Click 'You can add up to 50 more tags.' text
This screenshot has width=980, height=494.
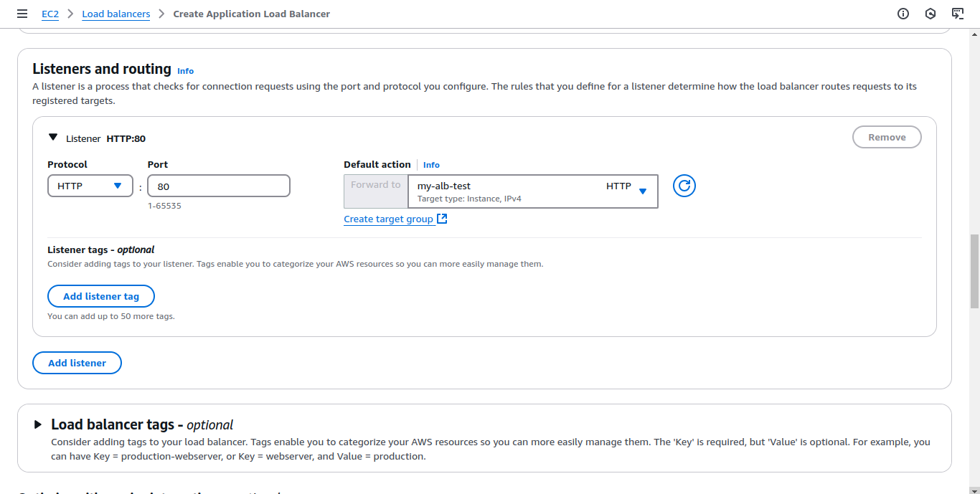111,316
